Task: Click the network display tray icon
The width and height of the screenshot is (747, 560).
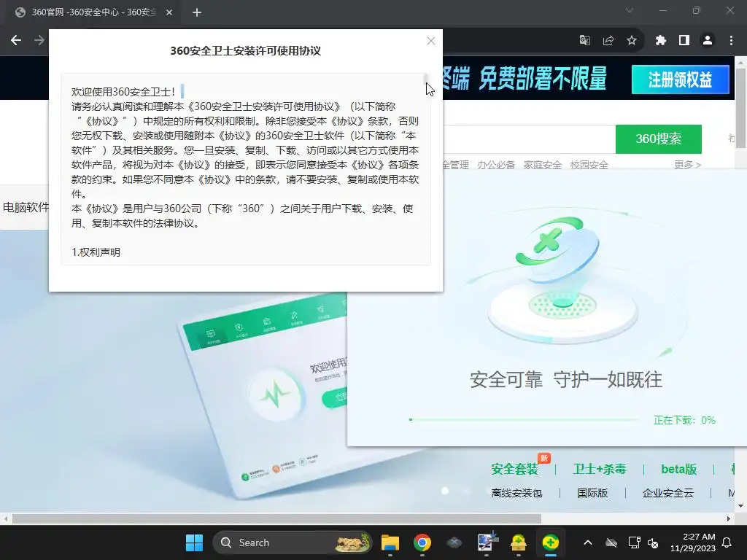Action: coord(634,542)
